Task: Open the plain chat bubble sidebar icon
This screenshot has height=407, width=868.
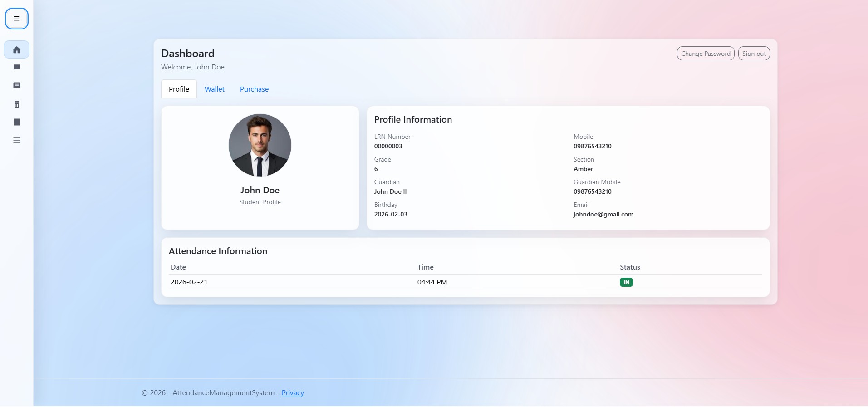Action: click(x=17, y=67)
